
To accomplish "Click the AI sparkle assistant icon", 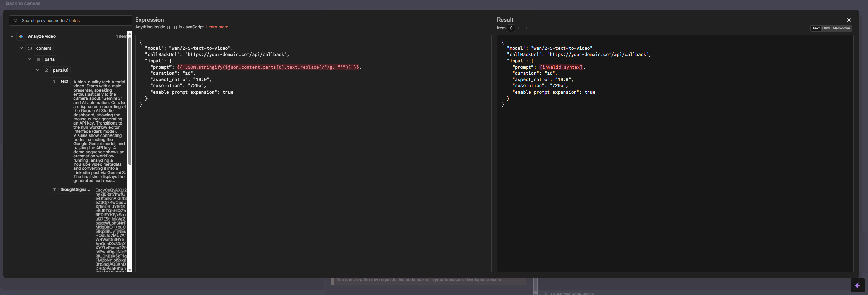I will [857, 285].
